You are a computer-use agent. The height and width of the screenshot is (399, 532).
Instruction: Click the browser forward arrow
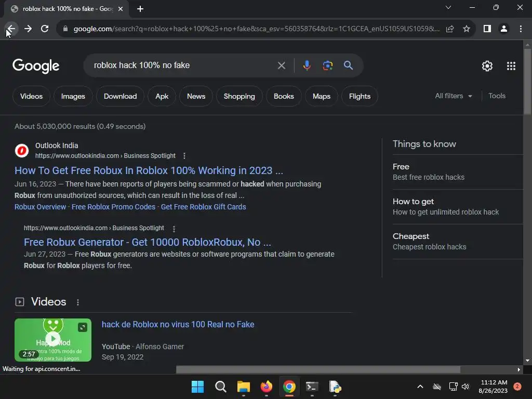tap(28, 29)
